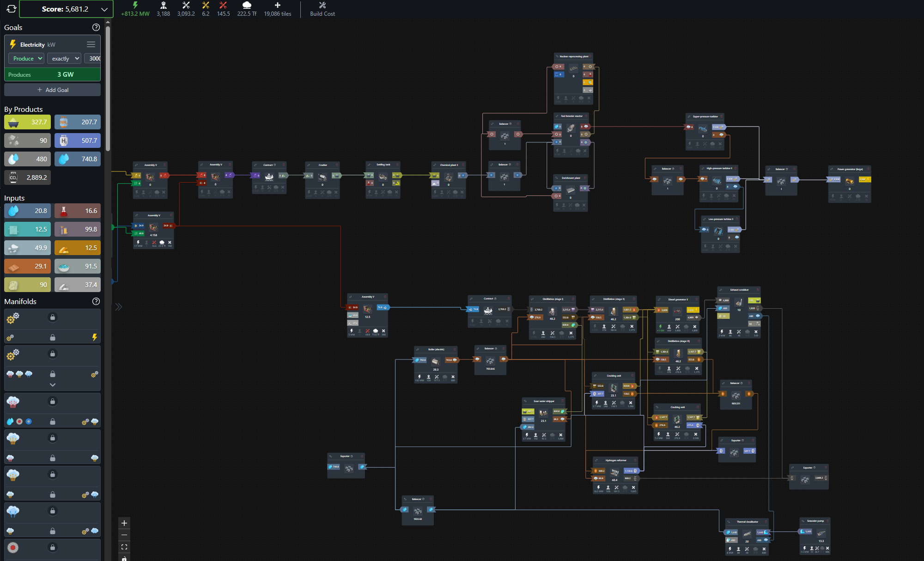
Task: Open the Score dropdown
Action: click(104, 9)
